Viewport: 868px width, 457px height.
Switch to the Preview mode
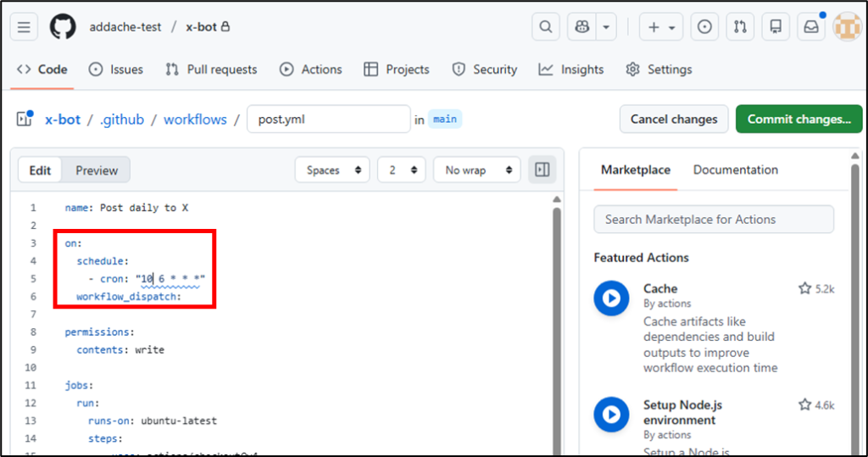[97, 170]
